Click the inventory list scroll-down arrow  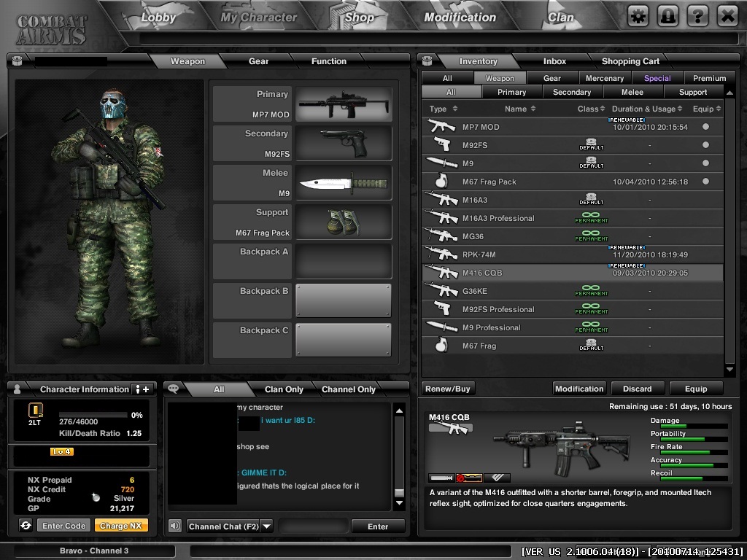[729, 370]
